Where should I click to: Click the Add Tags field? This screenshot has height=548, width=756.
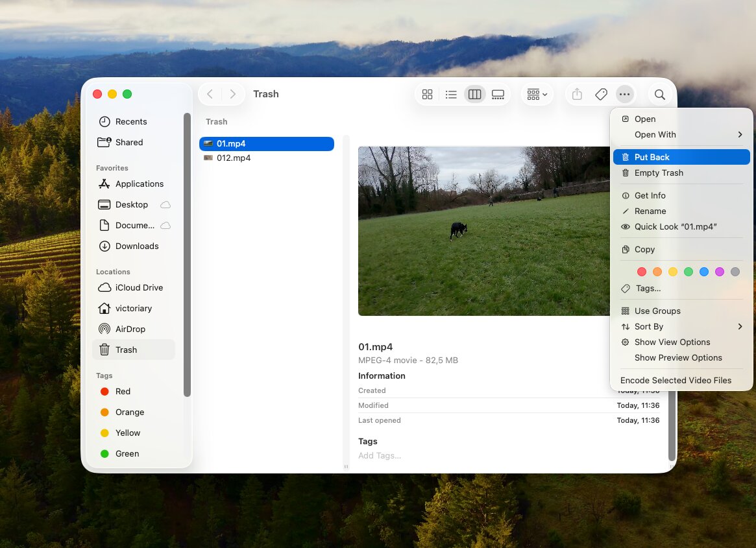(x=380, y=455)
